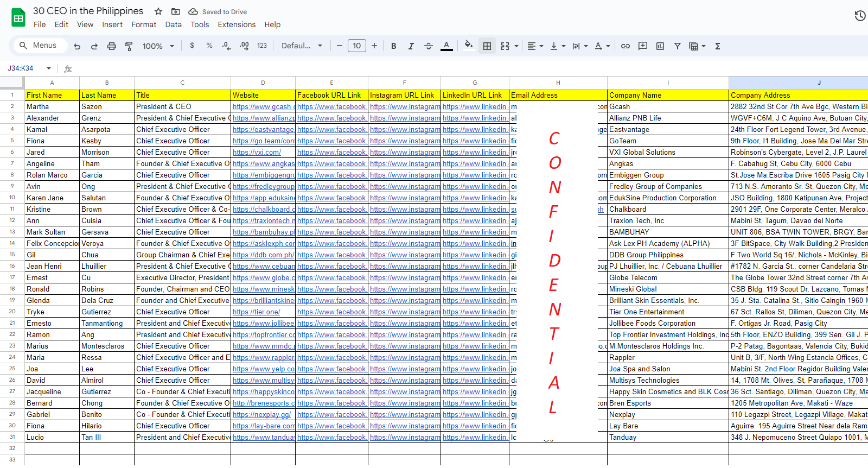Screen dimensions: 868x468
Task: Open the Edit menu
Action: click(61, 24)
